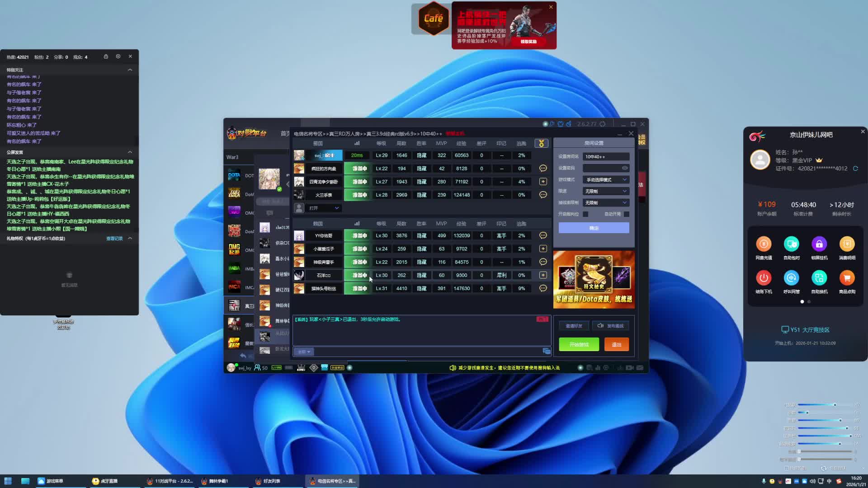The image size is (868, 488).
Task: Adjust the top audio volume slider
Action: point(835,405)
